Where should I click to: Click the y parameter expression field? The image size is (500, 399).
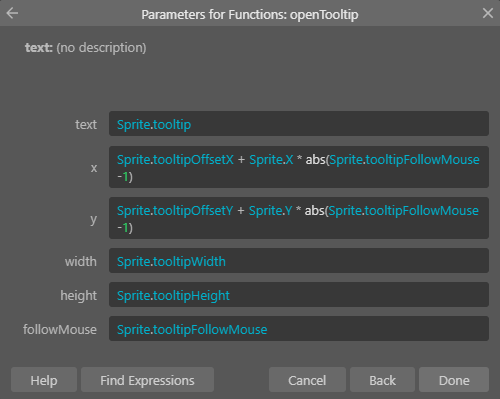(x=299, y=218)
